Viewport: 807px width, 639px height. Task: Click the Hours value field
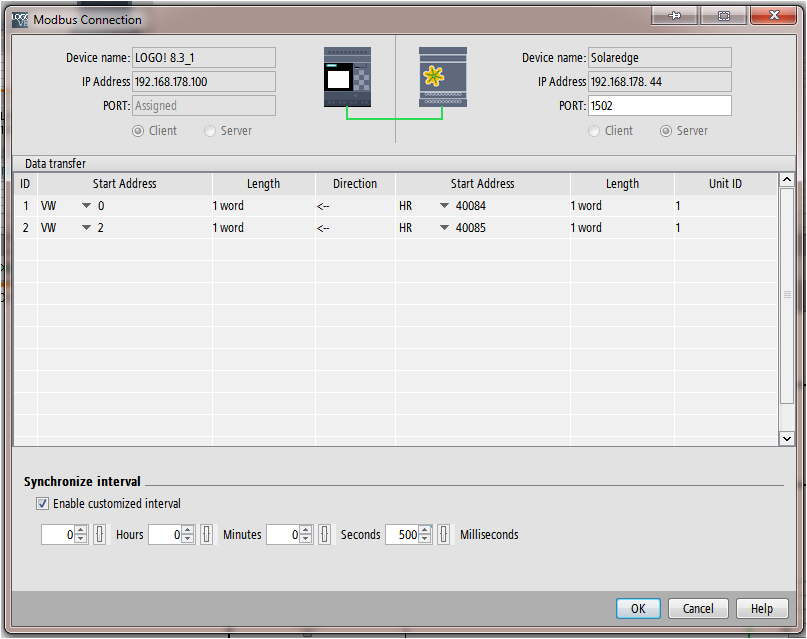[x=58, y=534]
